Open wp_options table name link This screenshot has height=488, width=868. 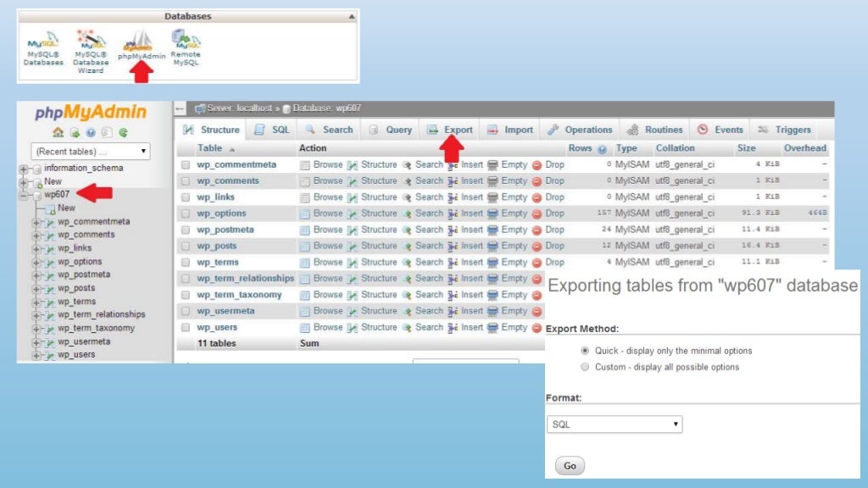point(221,213)
